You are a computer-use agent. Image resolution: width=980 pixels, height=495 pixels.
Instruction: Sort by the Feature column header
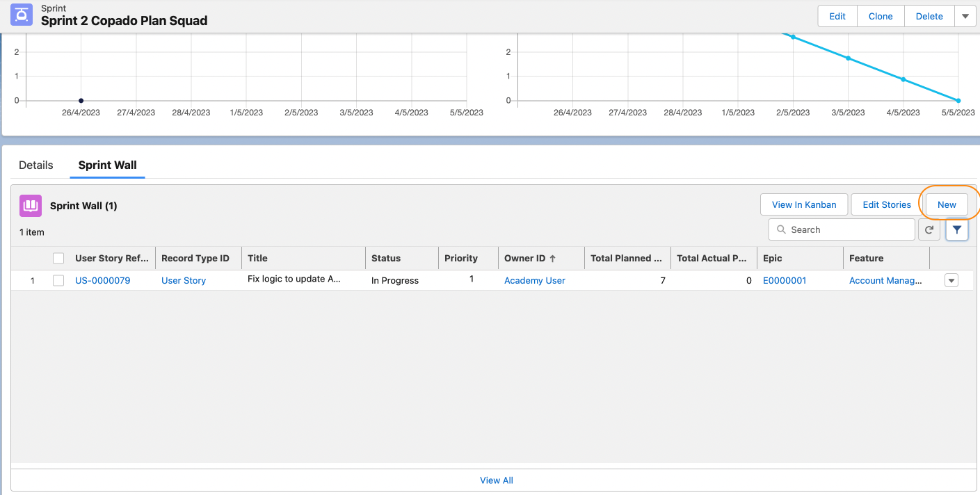(x=887, y=258)
